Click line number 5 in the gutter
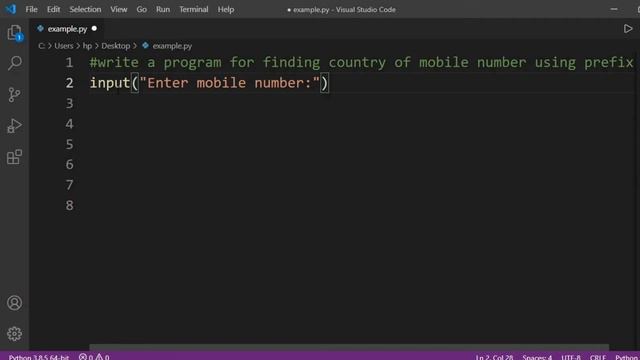Image resolution: width=640 pixels, height=360 pixels. click(69, 144)
